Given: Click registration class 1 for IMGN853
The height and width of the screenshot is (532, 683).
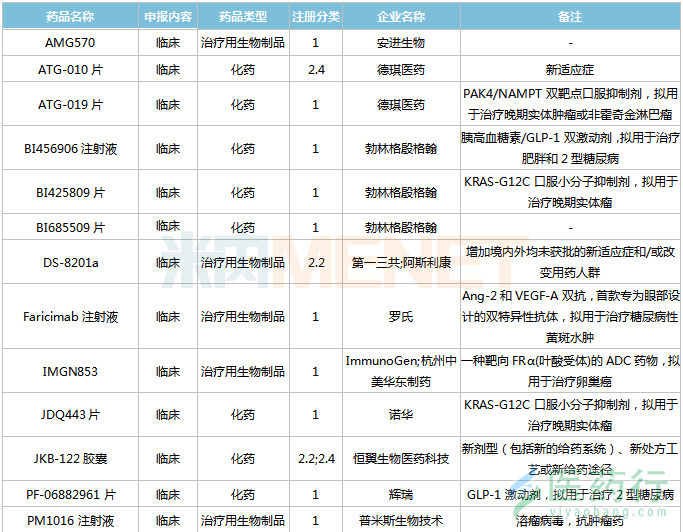Looking at the screenshot, I should (316, 371).
